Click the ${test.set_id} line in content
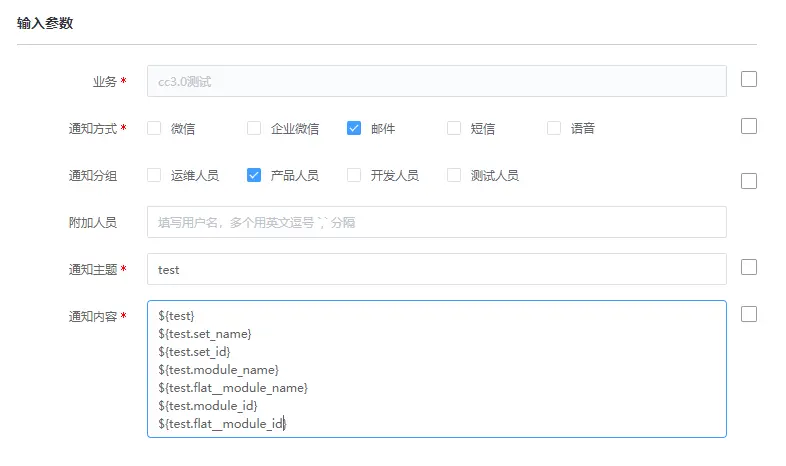This screenshot has width=786, height=466. point(194,352)
